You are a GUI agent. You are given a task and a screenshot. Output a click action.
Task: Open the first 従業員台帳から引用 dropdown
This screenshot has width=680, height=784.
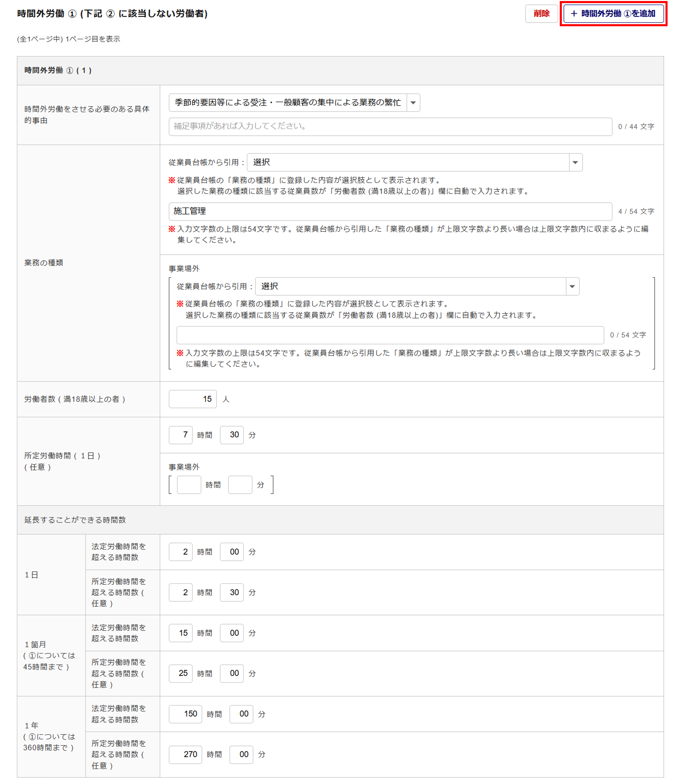(414, 162)
